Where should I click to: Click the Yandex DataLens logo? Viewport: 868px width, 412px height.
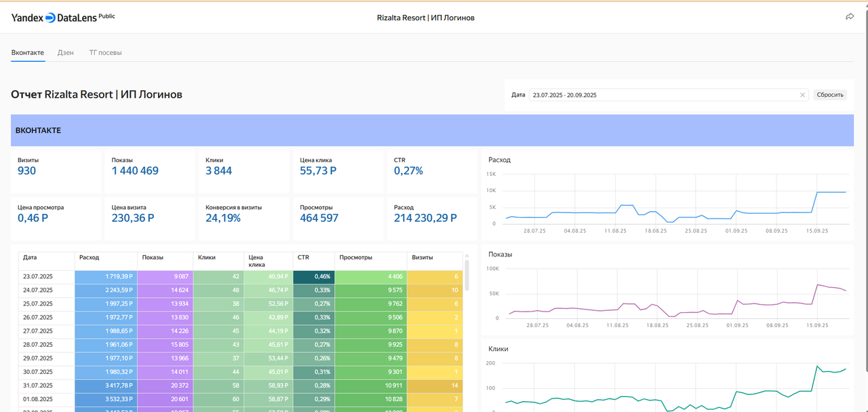[x=63, y=18]
